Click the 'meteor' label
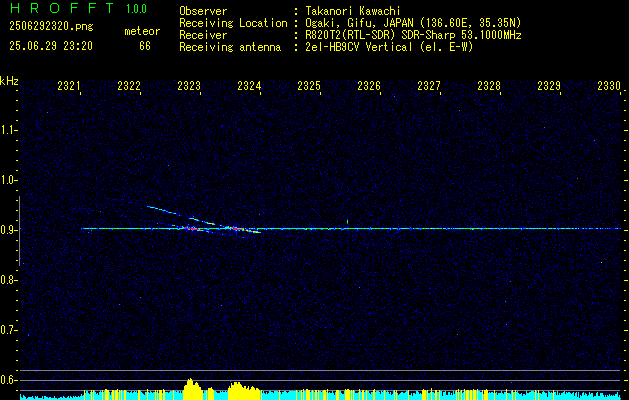Image resolution: width=629 pixels, height=400 pixels. click(142, 31)
